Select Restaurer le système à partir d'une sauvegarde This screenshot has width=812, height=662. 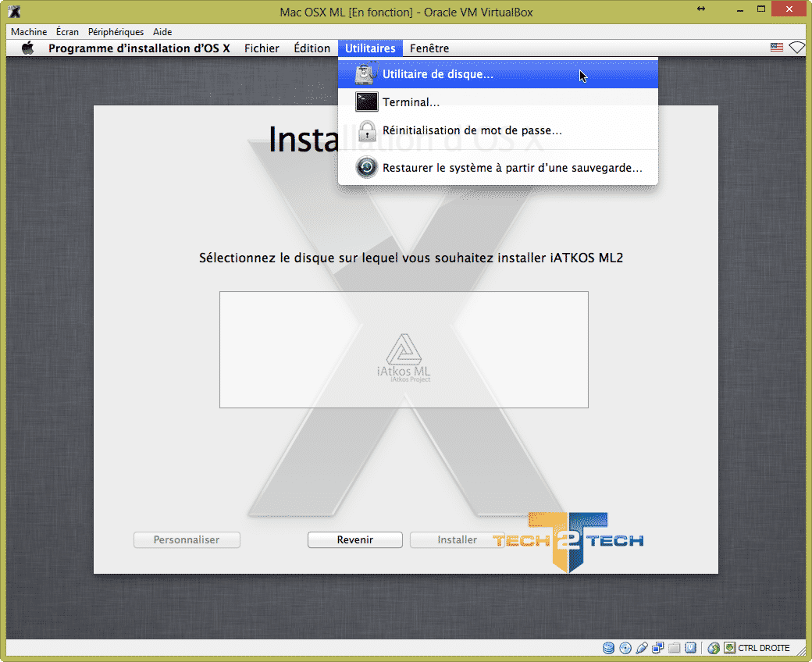[511, 168]
